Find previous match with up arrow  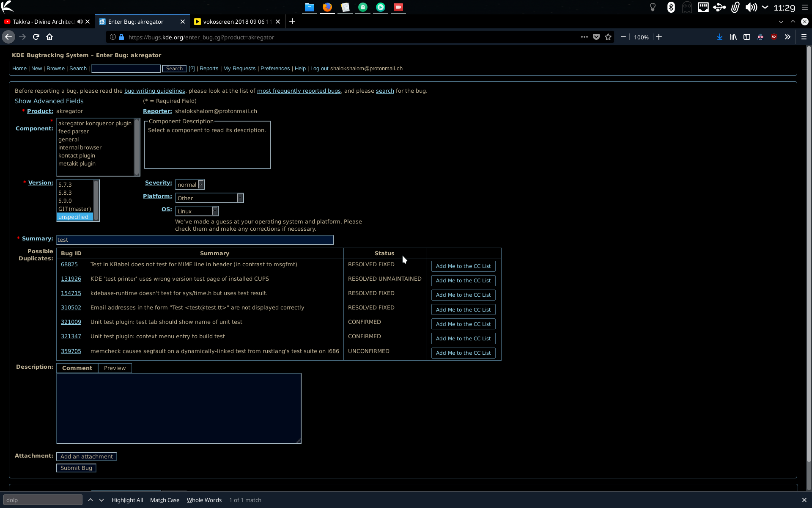[x=91, y=500]
